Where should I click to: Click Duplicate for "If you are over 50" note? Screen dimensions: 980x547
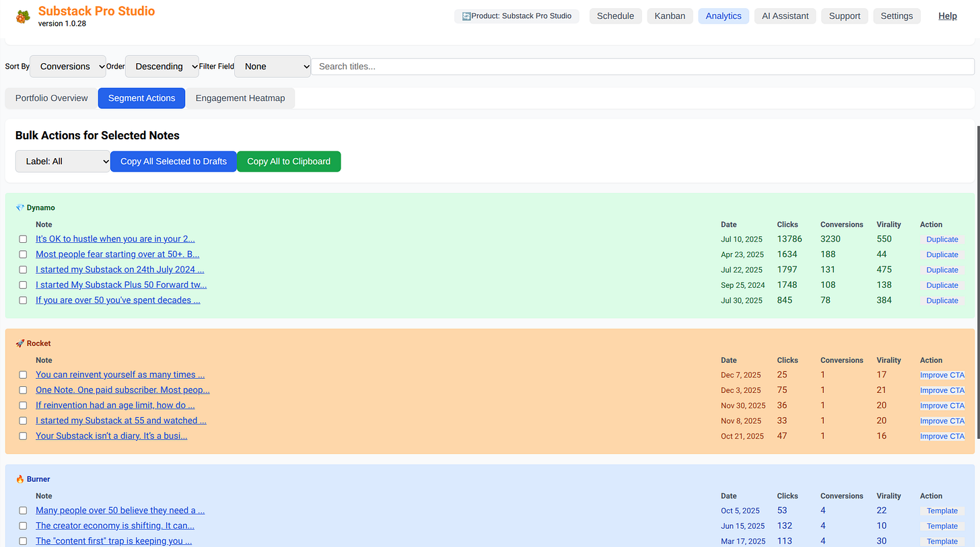942,301
